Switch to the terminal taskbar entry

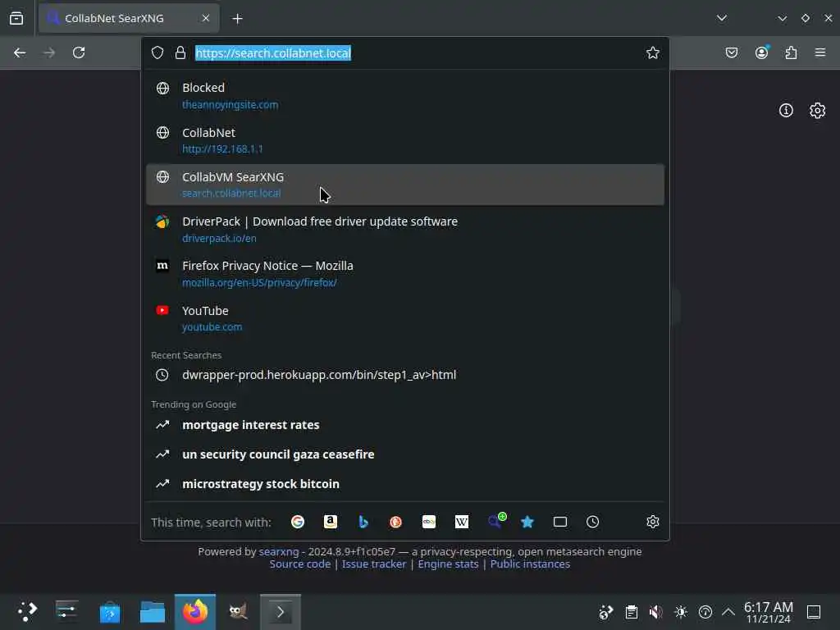click(x=281, y=612)
